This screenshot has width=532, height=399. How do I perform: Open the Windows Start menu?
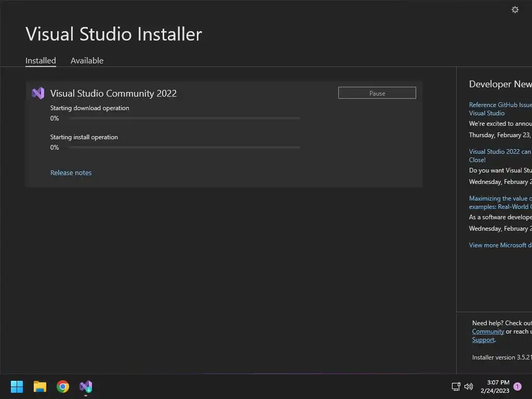(17, 387)
